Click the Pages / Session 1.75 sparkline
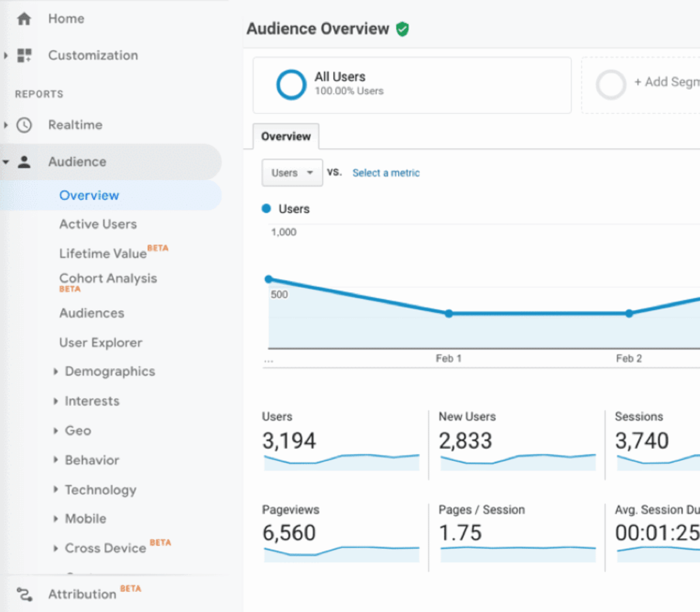Screen dimensions: 700x612 click(x=518, y=554)
